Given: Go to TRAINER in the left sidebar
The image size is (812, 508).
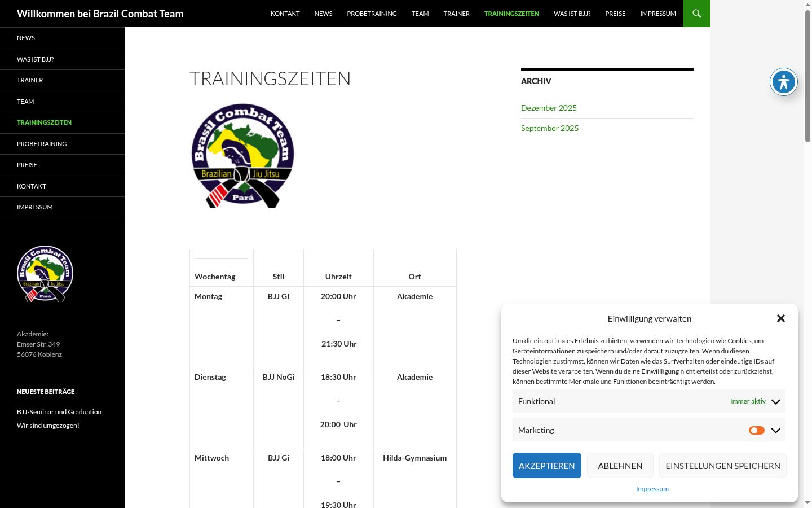Looking at the screenshot, I should coord(63,80).
